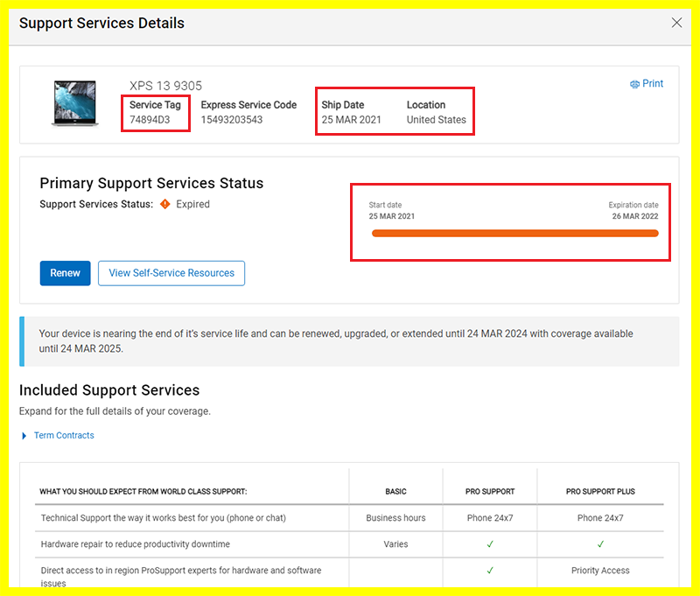
Task: Click the Express Service Code number
Action: coord(232,120)
